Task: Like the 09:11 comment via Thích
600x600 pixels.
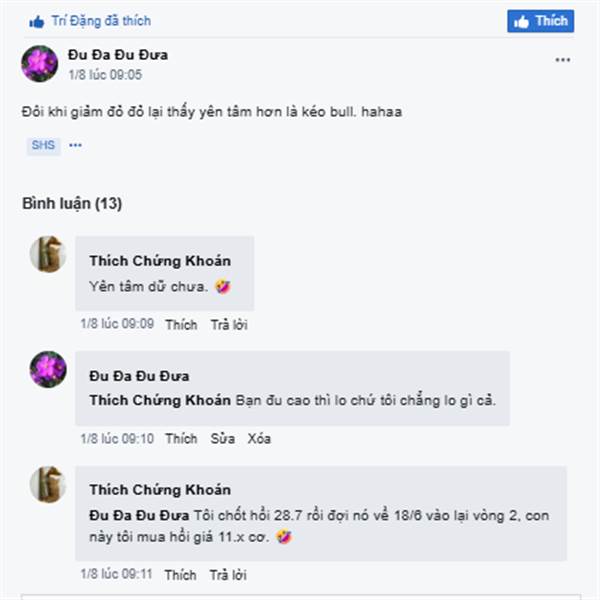Action: pyautogui.click(x=181, y=575)
